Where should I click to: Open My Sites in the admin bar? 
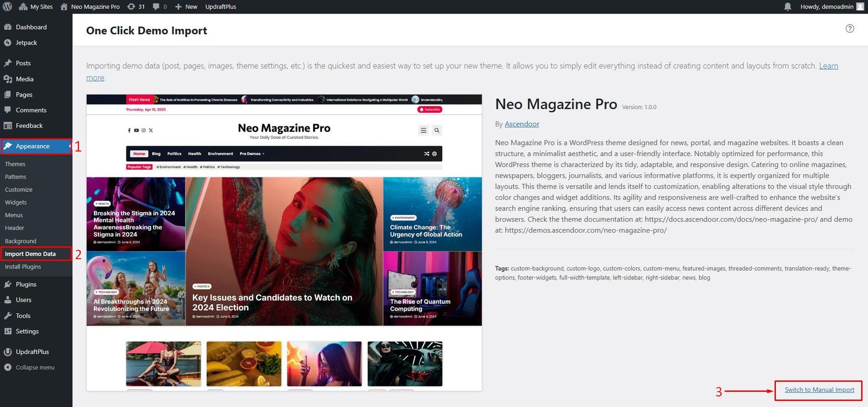tap(36, 7)
